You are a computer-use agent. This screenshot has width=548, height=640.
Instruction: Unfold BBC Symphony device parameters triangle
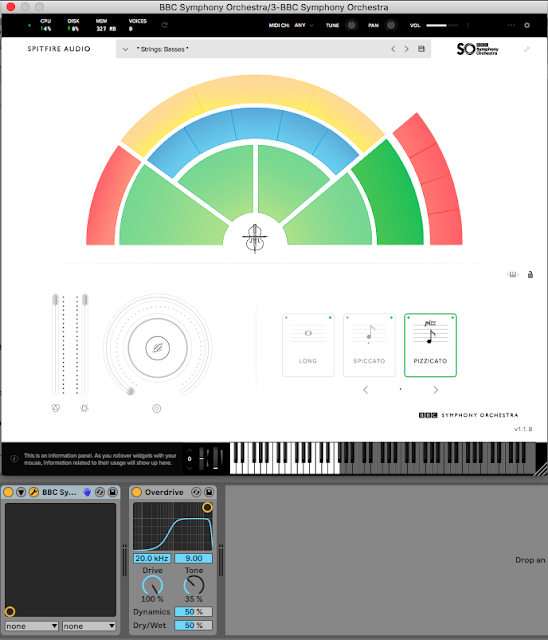click(21, 492)
